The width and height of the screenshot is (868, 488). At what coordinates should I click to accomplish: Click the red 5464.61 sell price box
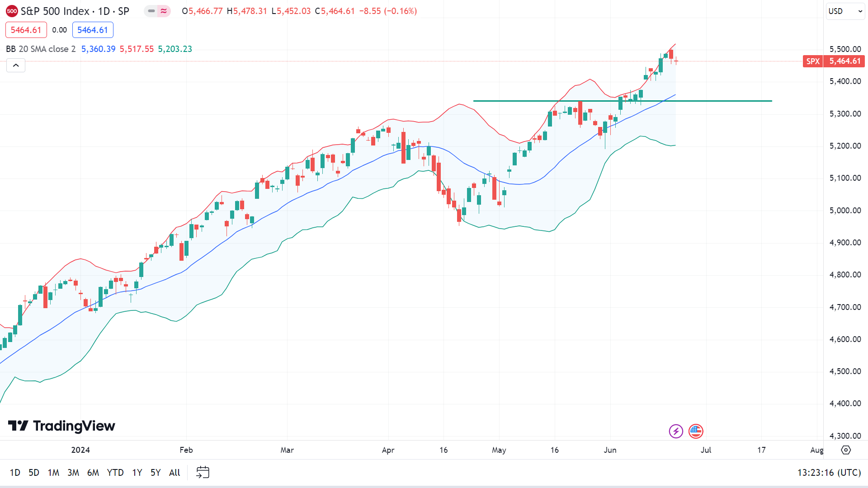(x=26, y=30)
